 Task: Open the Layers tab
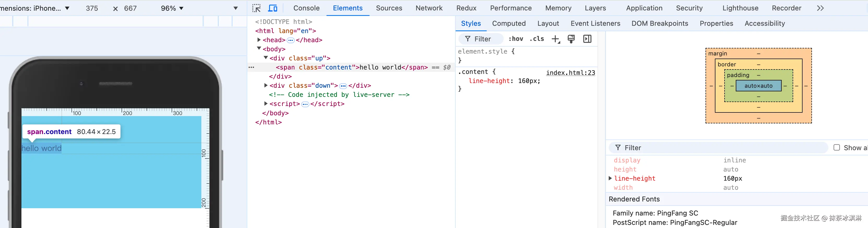[x=595, y=8]
